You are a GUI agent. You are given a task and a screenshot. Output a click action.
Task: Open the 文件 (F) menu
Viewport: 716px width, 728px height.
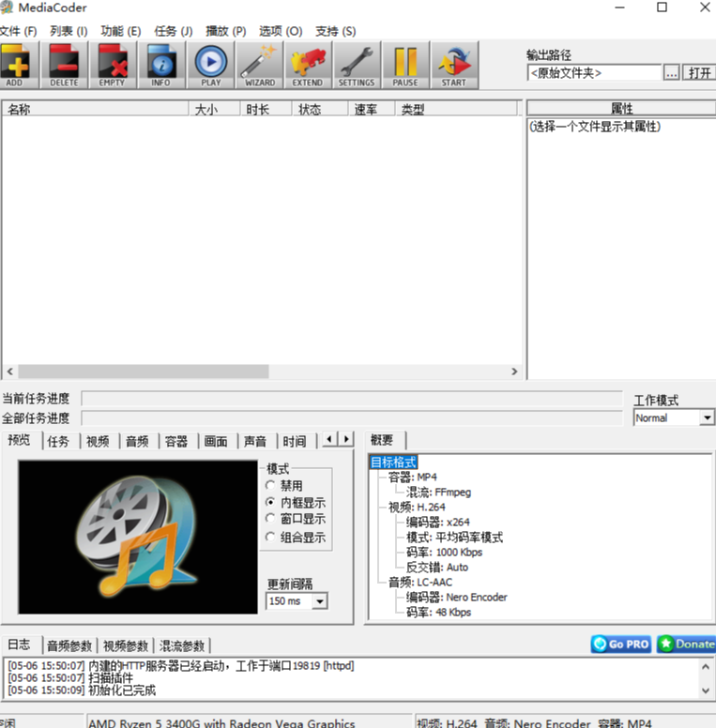tap(18, 31)
